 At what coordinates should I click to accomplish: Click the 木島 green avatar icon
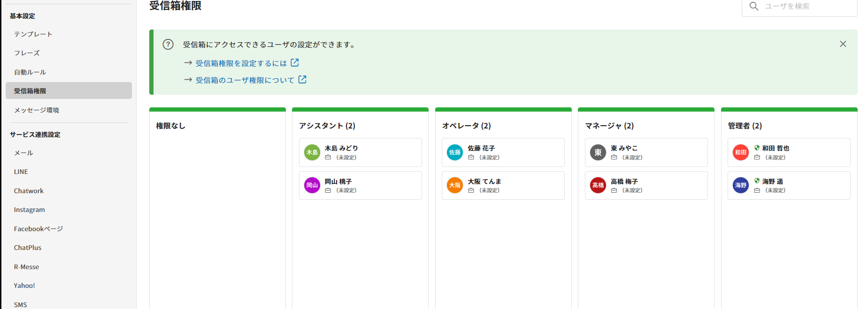(x=312, y=152)
